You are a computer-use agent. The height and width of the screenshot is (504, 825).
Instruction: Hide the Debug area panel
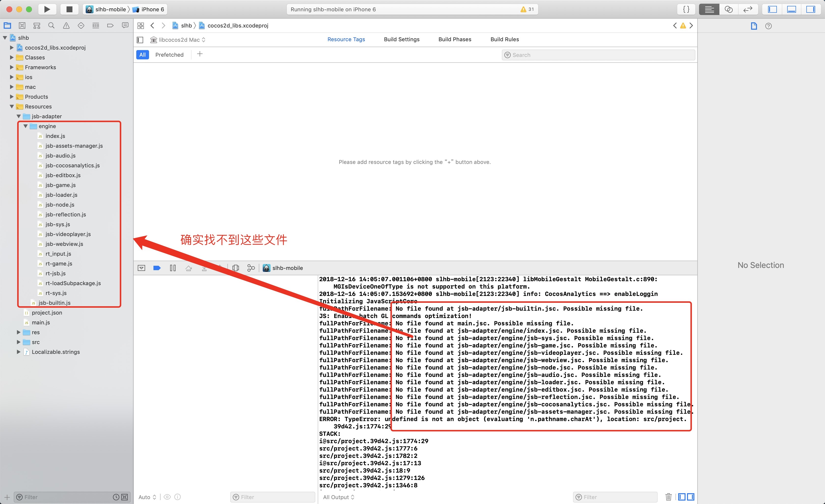[x=792, y=9]
